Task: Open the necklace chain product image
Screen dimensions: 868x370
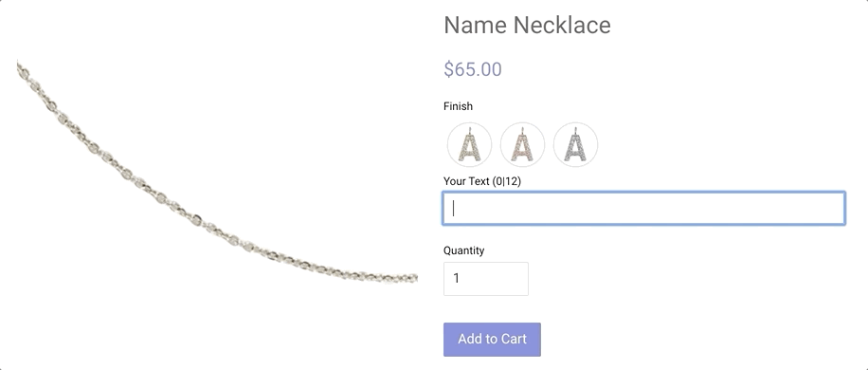Action: pyautogui.click(x=217, y=172)
